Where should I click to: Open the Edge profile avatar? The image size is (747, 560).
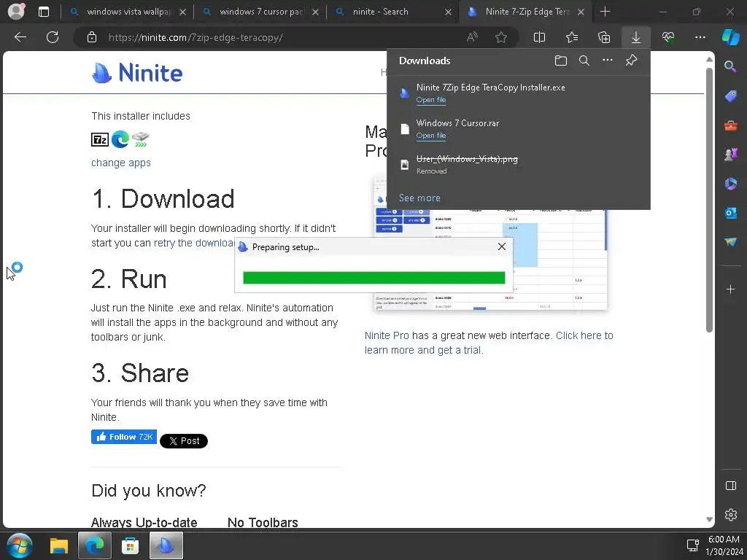tap(16, 12)
